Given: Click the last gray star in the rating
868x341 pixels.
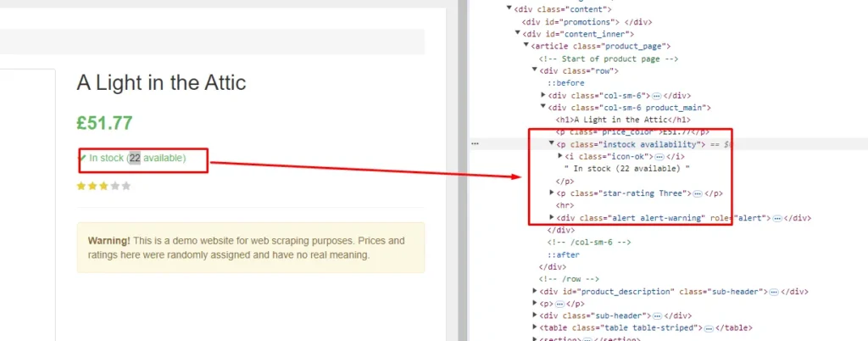Looking at the screenshot, I should 126,186.
